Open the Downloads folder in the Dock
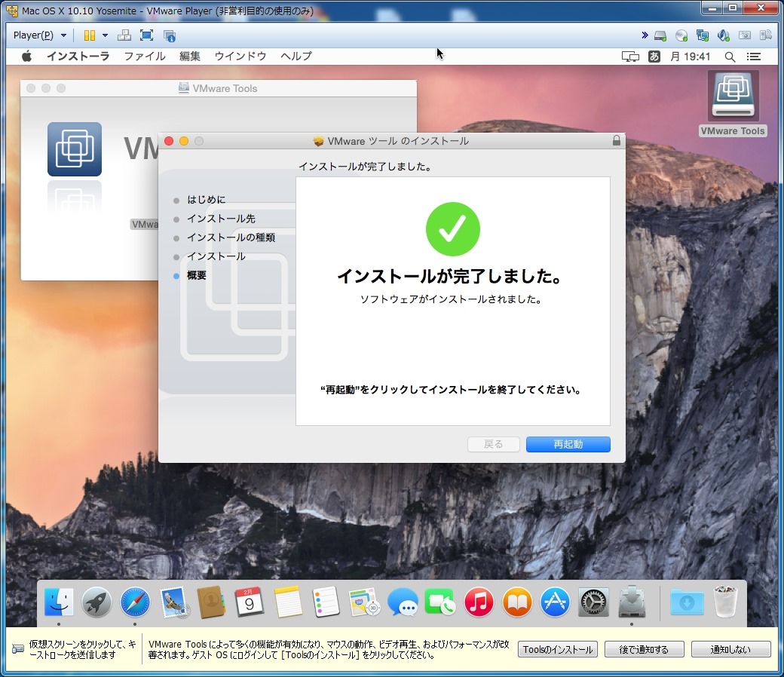The height and width of the screenshot is (677, 784). pyautogui.click(x=687, y=602)
